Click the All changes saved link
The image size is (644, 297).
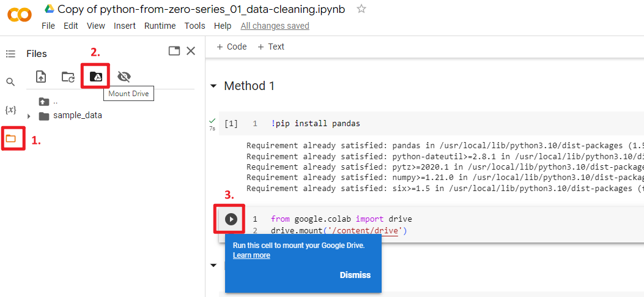(x=275, y=26)
